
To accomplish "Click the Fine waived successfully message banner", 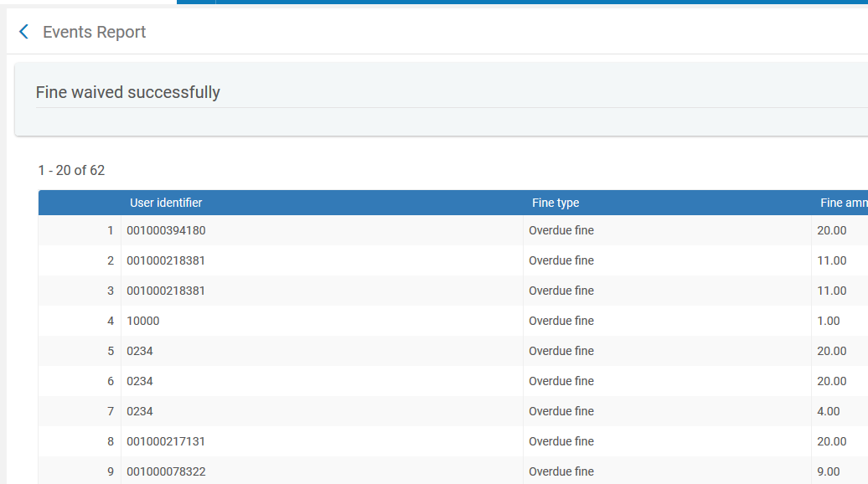I will pos(127,92).
